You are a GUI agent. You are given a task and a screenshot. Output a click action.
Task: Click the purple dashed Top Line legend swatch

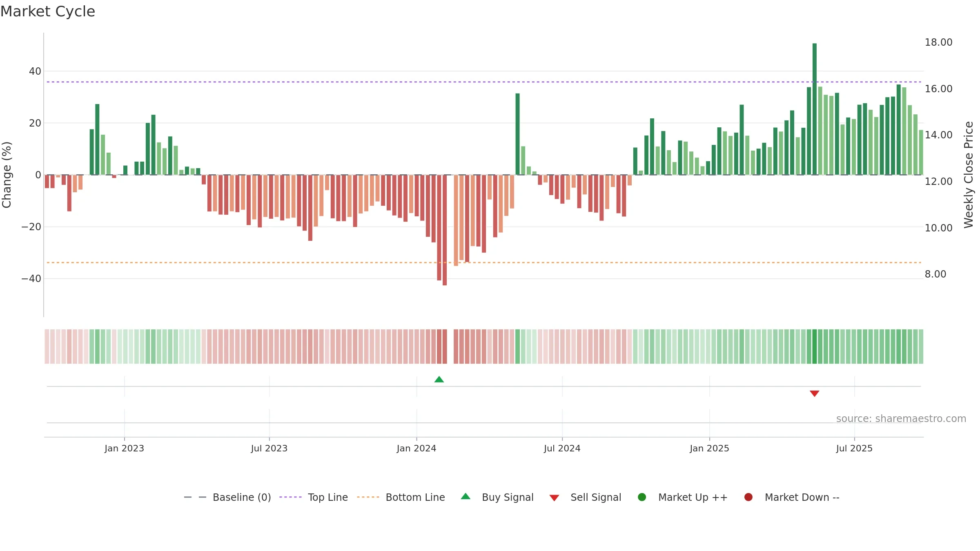point(290,497)
